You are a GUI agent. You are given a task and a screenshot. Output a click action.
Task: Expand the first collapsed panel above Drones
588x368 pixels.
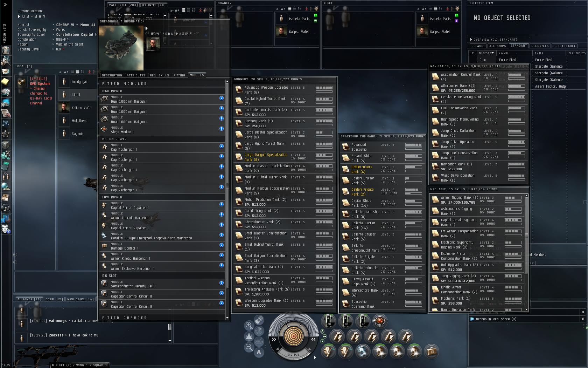583,312
